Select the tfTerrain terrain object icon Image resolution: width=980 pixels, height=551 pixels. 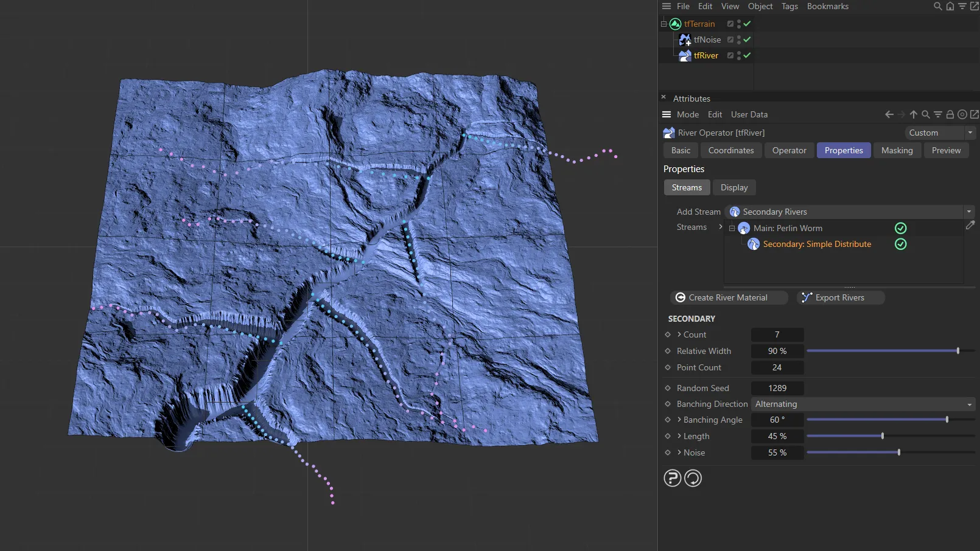tap(675, 24)
